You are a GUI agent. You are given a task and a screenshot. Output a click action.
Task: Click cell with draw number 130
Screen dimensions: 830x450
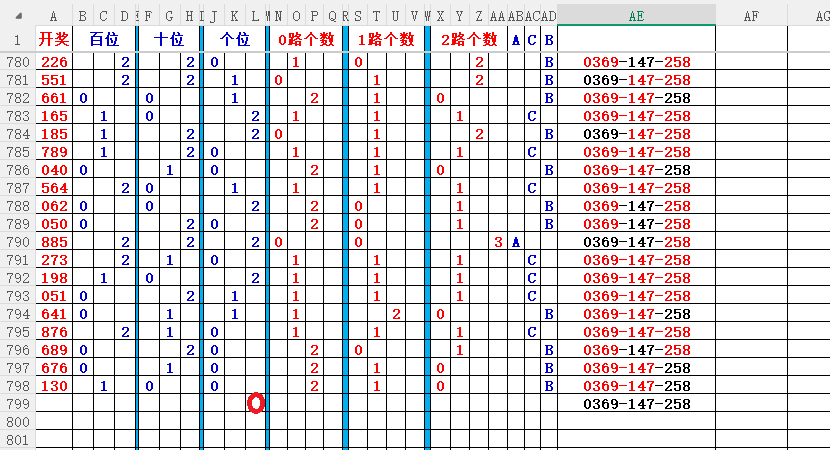(53, 386)
